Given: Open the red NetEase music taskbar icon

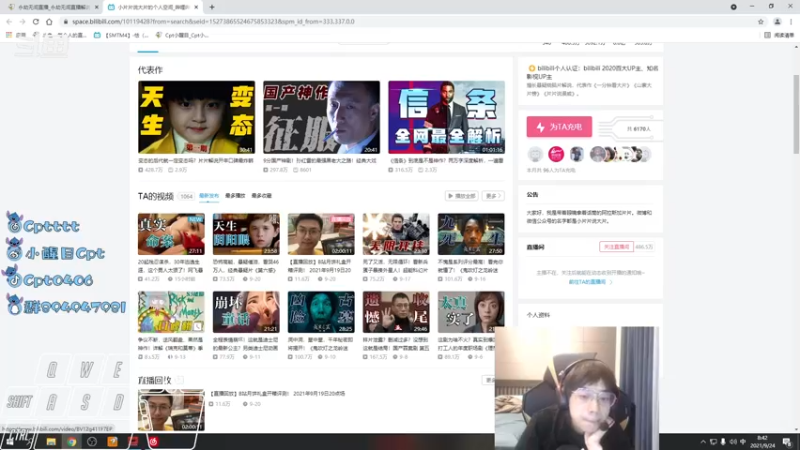Looking at the screenshot, I should tap(154, 442).
